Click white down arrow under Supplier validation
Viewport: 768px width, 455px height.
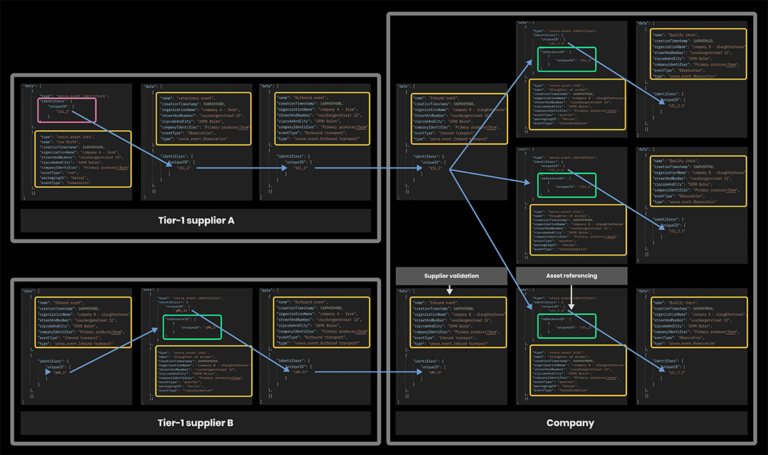coord(450,289)
